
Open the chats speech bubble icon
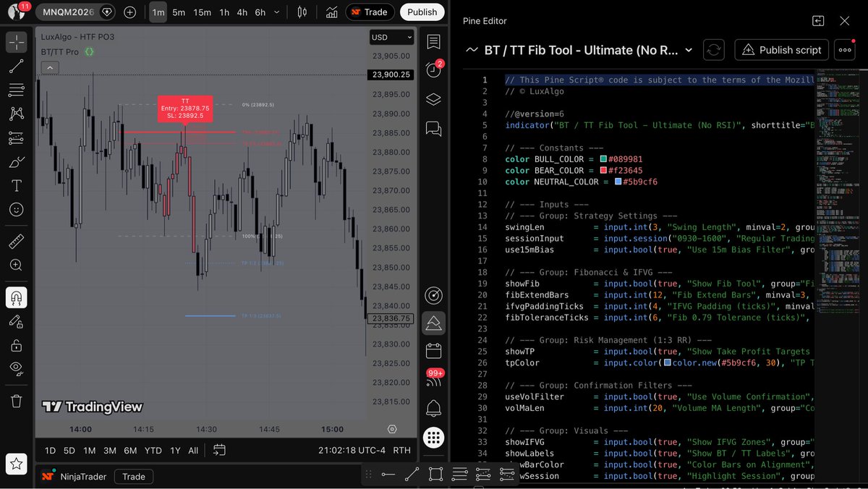(433, 128)
